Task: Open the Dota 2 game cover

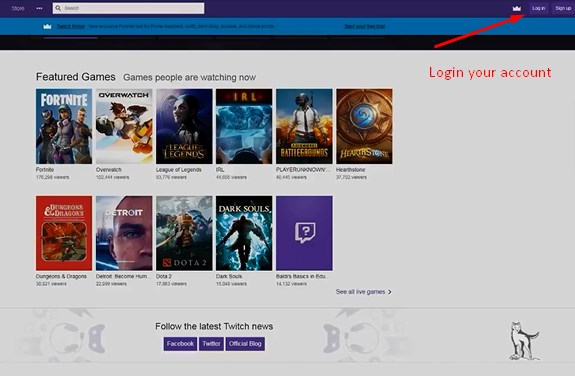Action: (x=184, y=233)
